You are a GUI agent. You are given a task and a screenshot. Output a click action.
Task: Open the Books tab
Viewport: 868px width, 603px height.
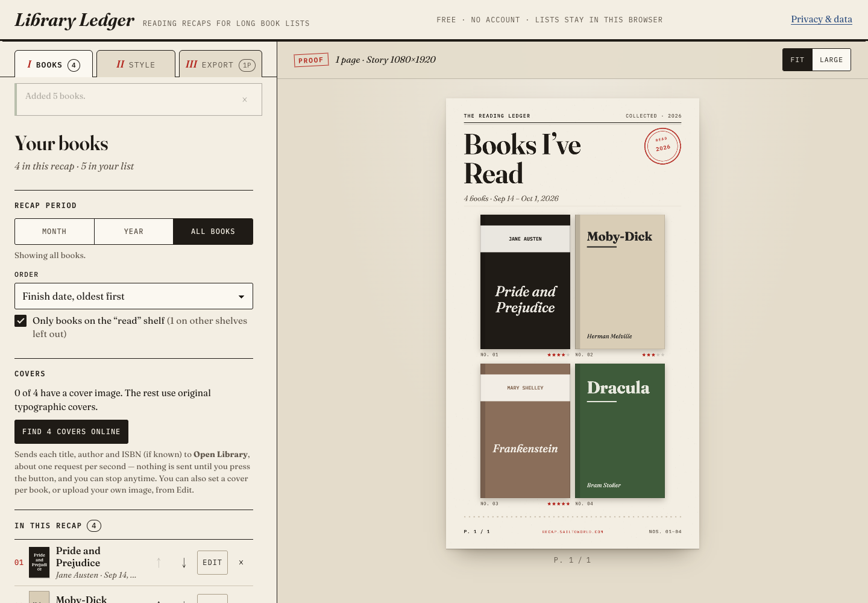(x=54, y=64)
